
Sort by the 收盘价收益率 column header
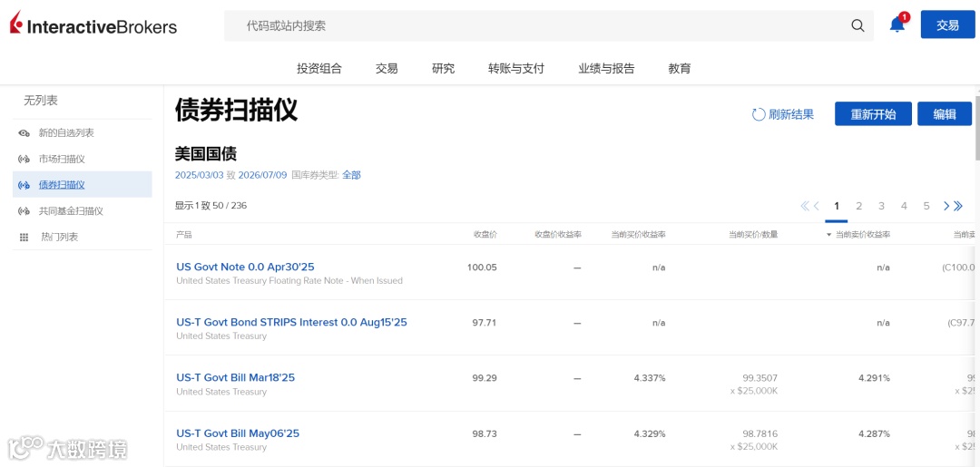(x=558, y=235)
